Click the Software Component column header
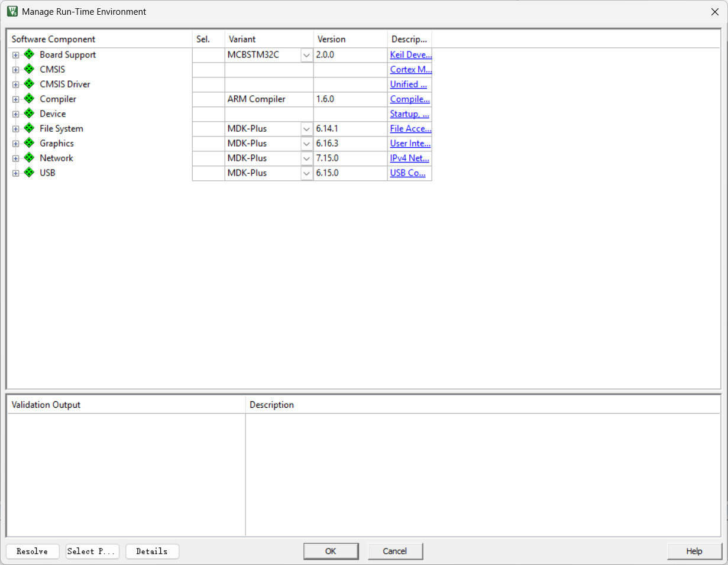The width and height of the screenshot is (728, 565). (x=100, y=39)
